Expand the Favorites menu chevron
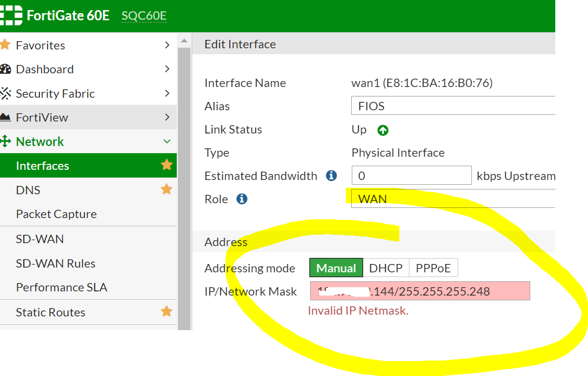This screenshot has height=376, width=588. click(167, 45)
